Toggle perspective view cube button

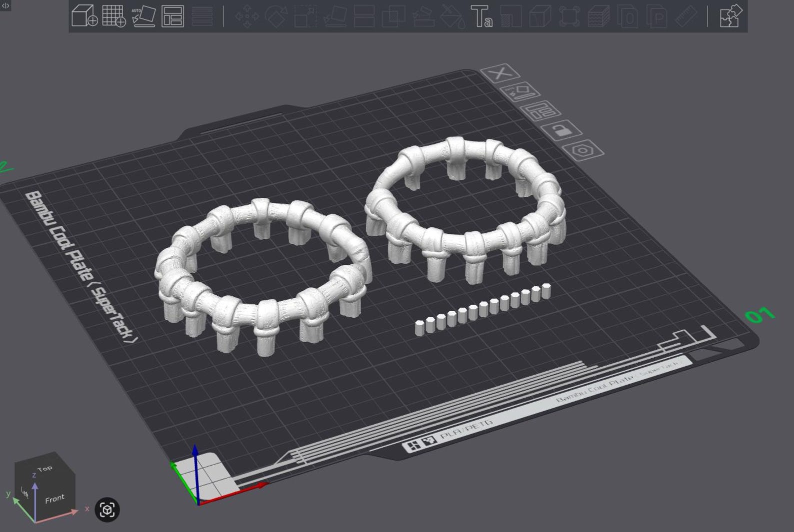tap(107, 510)
